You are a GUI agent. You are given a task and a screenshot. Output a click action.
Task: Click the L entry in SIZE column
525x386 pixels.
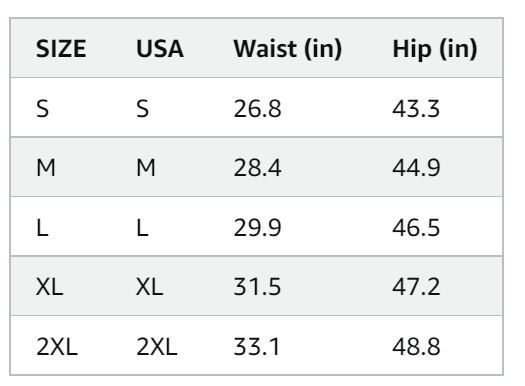pyautogui.click(x=42, y=228)
